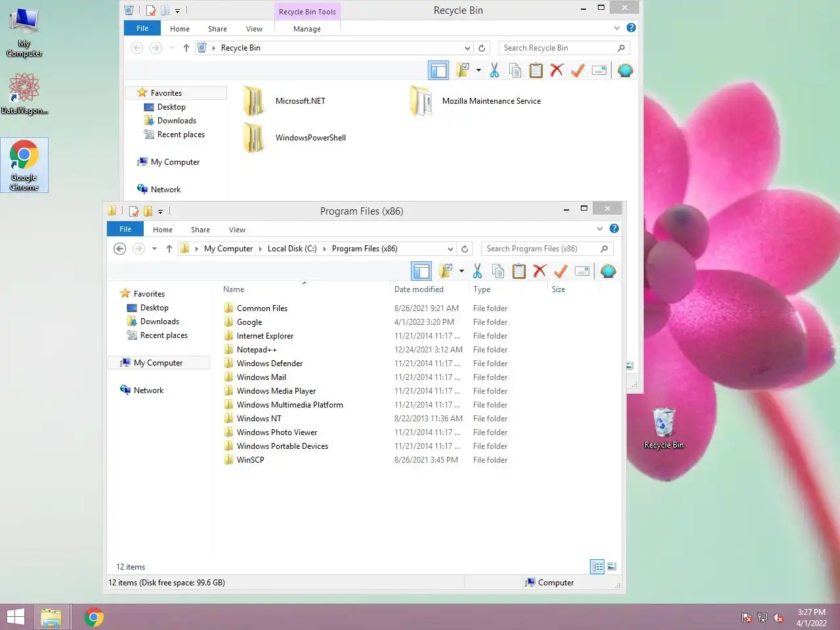Open Help icon in Recycle Bin window
This screenshot has width=840, height=630.
pyautogui.click(x=631, y=28)
